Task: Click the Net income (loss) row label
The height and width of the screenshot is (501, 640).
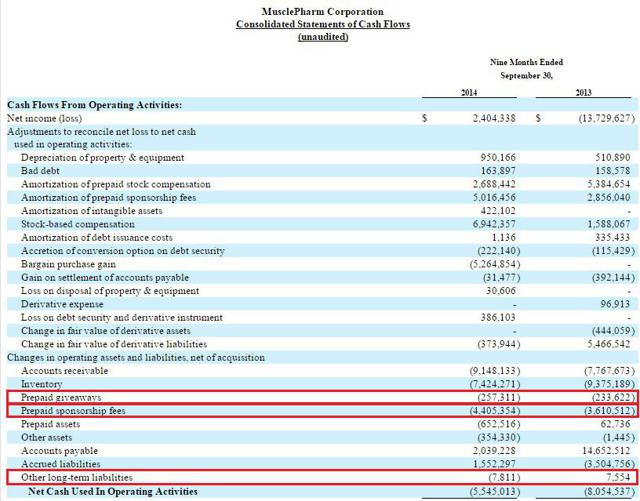Action: 44,118
